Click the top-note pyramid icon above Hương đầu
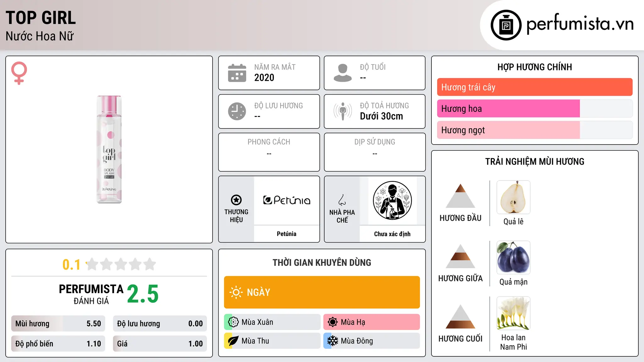Image resolution: width=644 pixels, height=362 pixels. [x=460, y=196]
